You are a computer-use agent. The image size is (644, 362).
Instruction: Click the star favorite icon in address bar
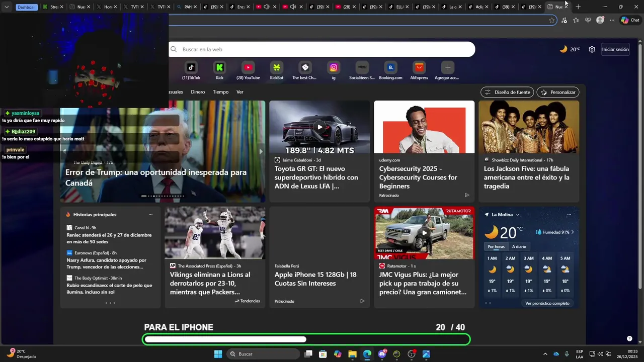click(x=552, y=20)
